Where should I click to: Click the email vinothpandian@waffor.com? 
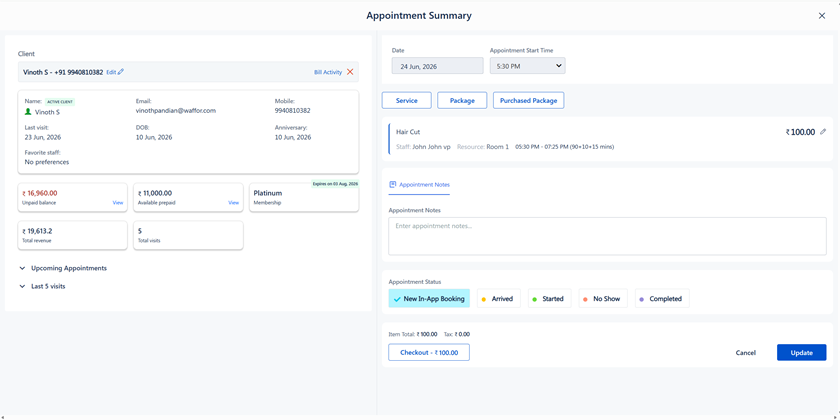tap(176, 111)
